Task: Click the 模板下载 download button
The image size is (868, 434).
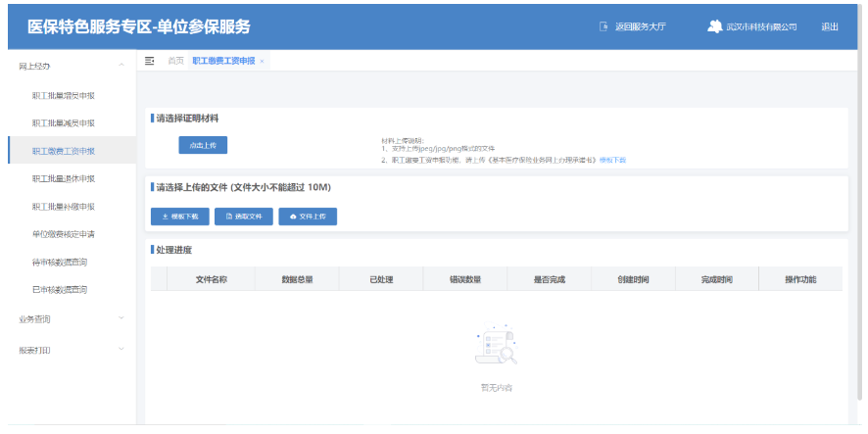Action: point(179,216)
